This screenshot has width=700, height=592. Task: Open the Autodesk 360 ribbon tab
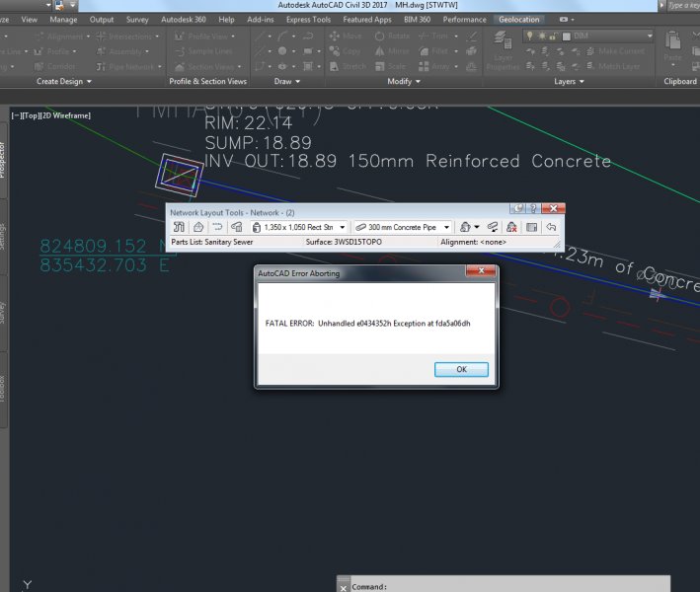184,20
